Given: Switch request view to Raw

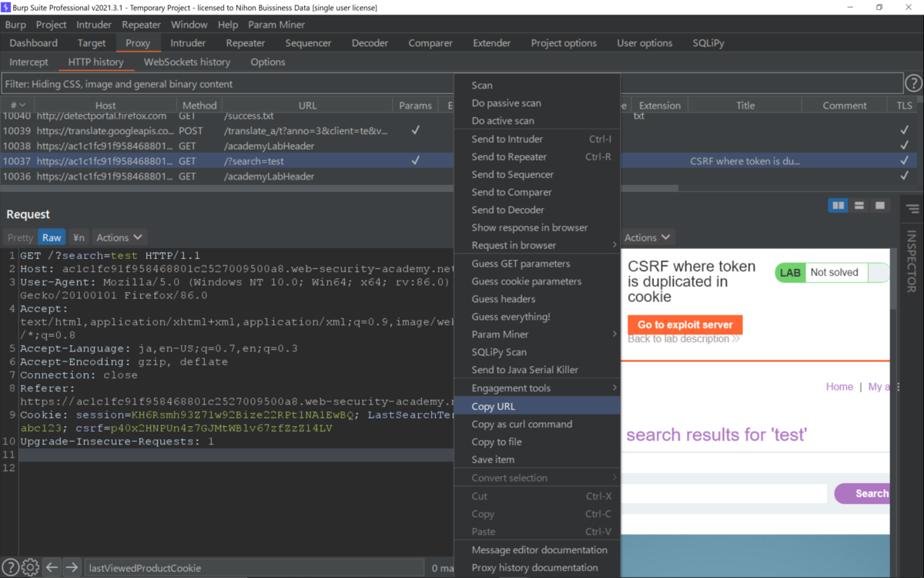Looking at the screenshot, I should 52,237.
